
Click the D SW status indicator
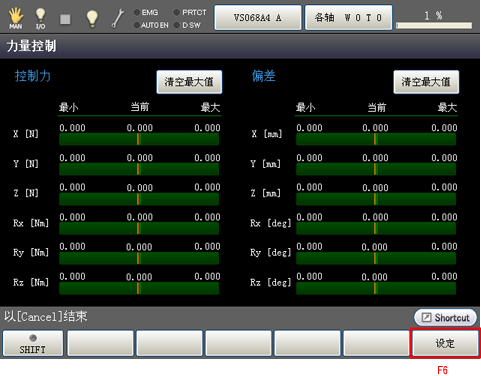tap(187, 25)
